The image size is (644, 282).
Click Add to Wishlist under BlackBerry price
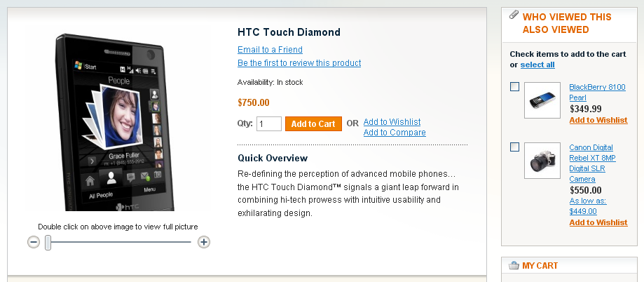[598, 120]
